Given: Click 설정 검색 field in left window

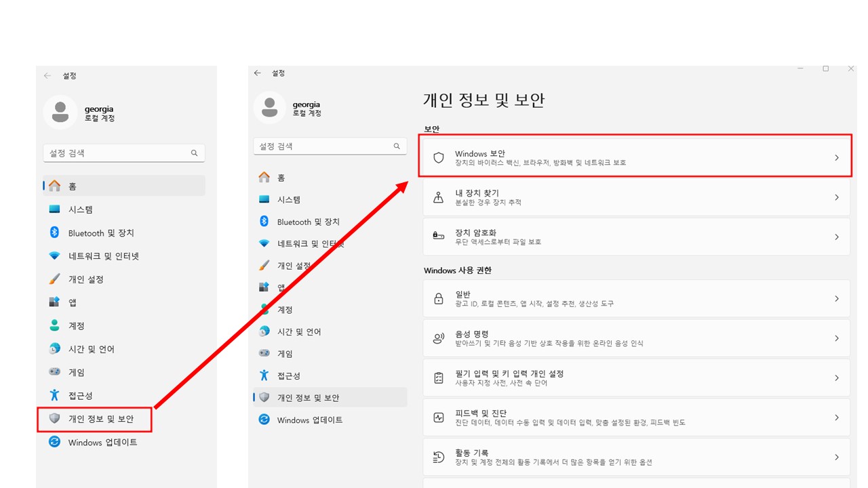Looking at the screenshot, I should (124, 153).
